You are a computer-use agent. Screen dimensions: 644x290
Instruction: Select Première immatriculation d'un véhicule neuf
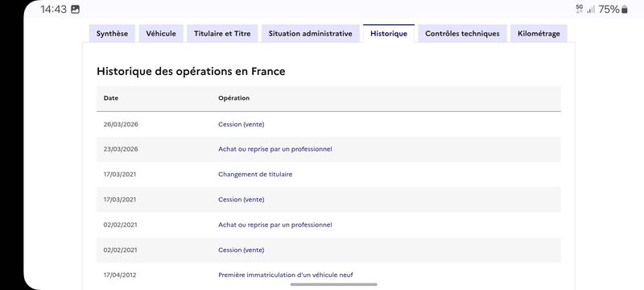(x=286, y=275)
